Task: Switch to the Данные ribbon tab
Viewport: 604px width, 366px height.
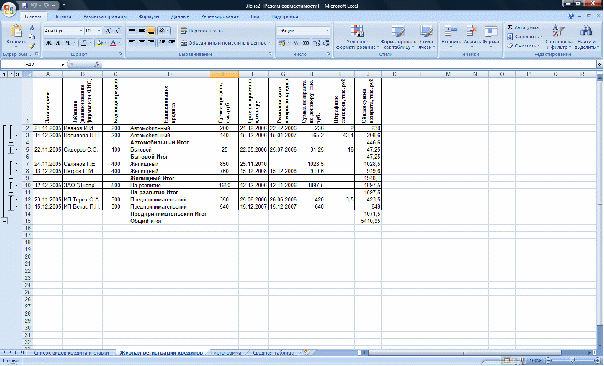Action: 180,17
